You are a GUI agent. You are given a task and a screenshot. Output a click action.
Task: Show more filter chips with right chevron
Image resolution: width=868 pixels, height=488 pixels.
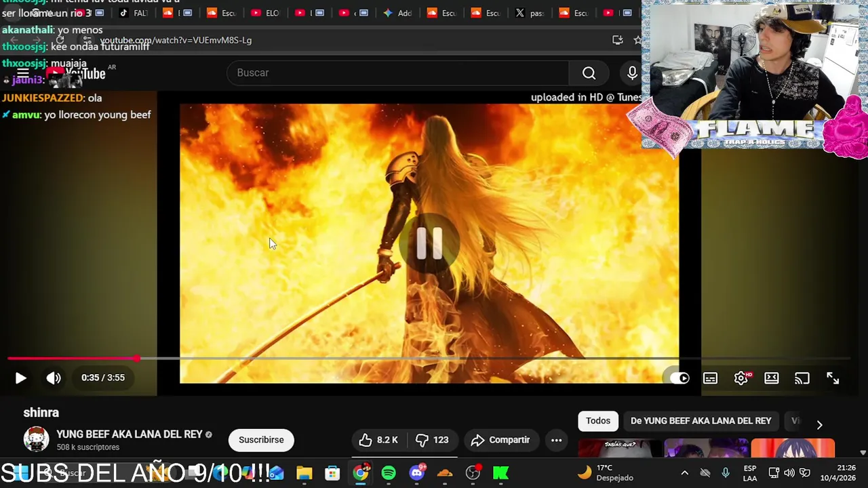point(819,424)
